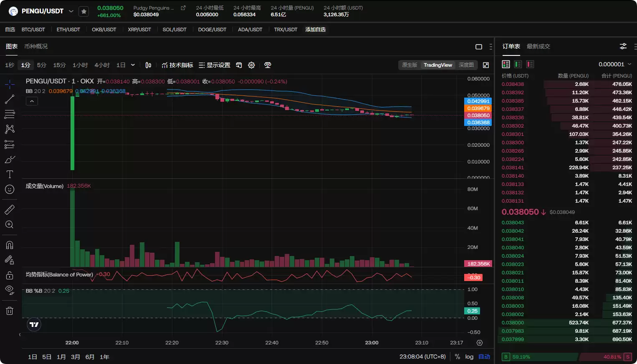637x364 pixels.
Task: Click 技术指标 indicators button
Action: pos(177,65)
